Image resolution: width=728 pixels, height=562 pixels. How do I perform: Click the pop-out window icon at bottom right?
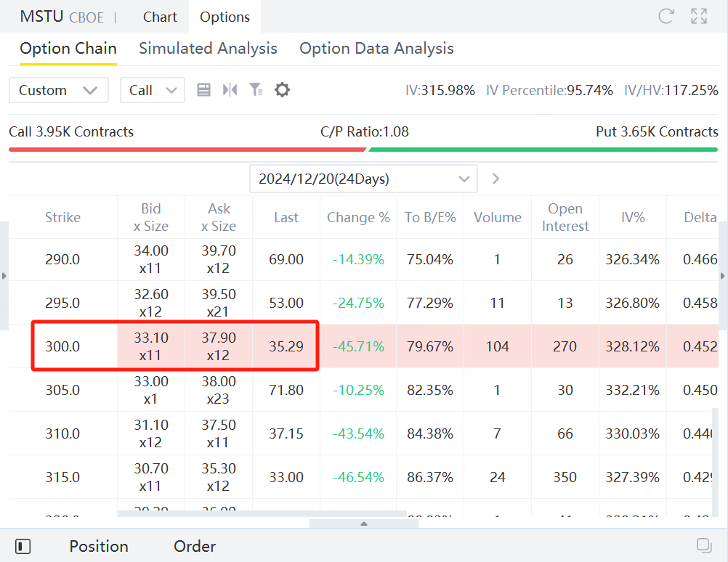(703, 546)
